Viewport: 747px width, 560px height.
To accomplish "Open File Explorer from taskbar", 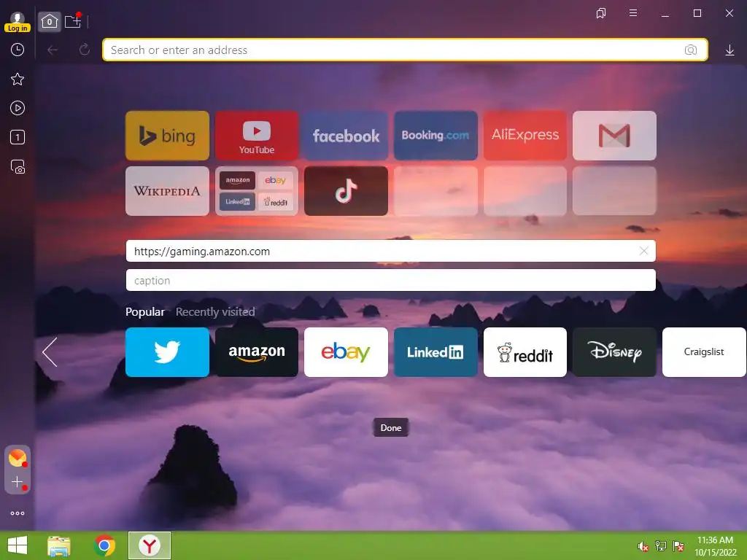I will (59, 545).
